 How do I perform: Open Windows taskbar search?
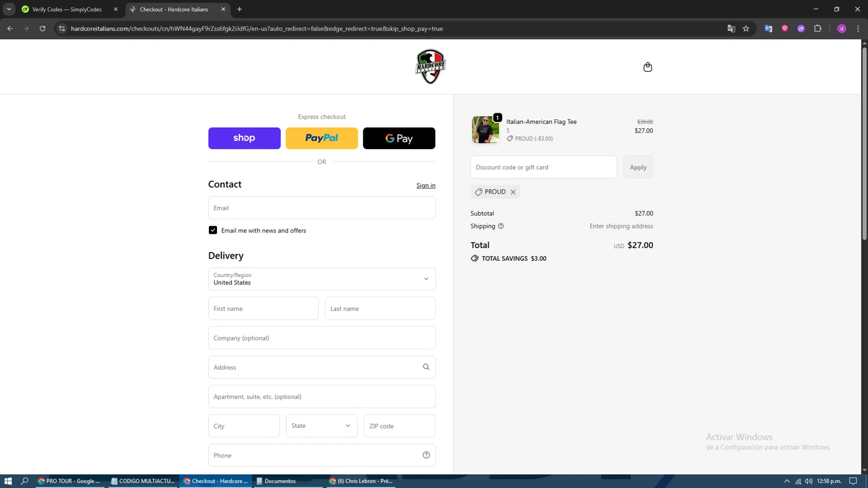point(24,481)
